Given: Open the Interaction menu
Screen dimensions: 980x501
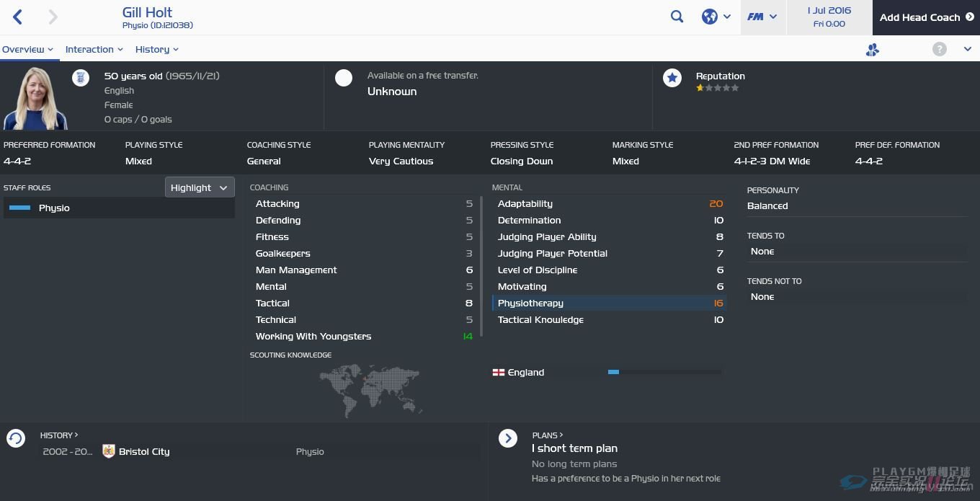Looking at the screenshot, I should coord(94,49).
